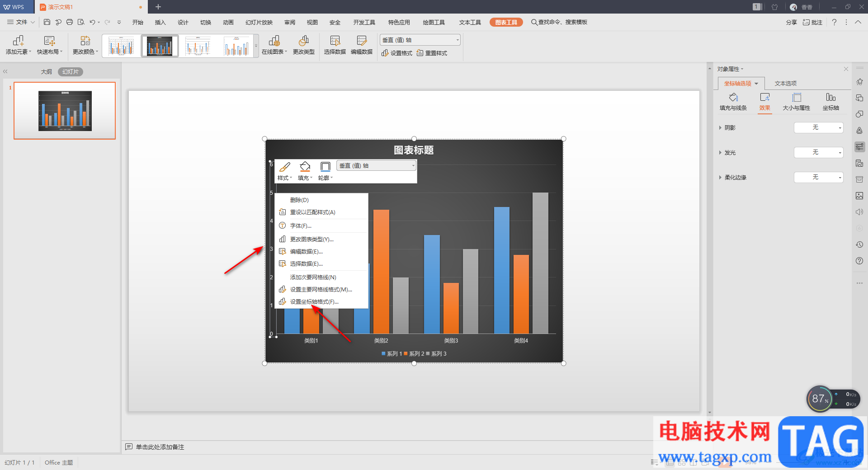The image size is (868, 470).
Task: Click the notes area 单击此处添加备注
Action: (160, 447)
